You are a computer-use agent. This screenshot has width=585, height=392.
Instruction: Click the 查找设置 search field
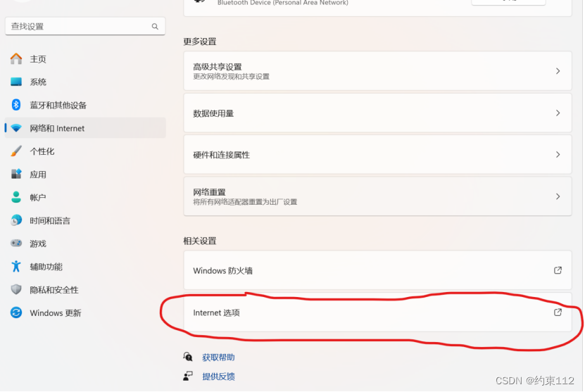tap(85, 27)
